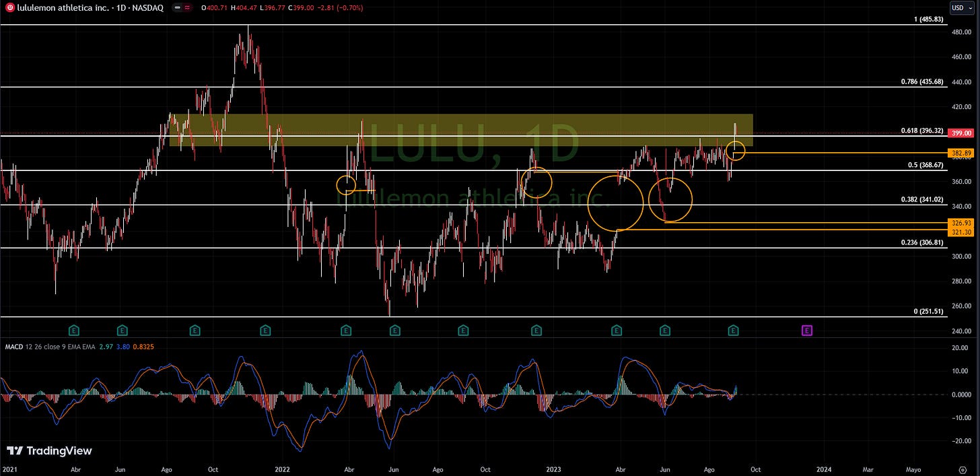This screenshot has height=476, width=980.
Task: Select the 0.786 (435.68) Fibonacci level label
Action: coord(921,81)
